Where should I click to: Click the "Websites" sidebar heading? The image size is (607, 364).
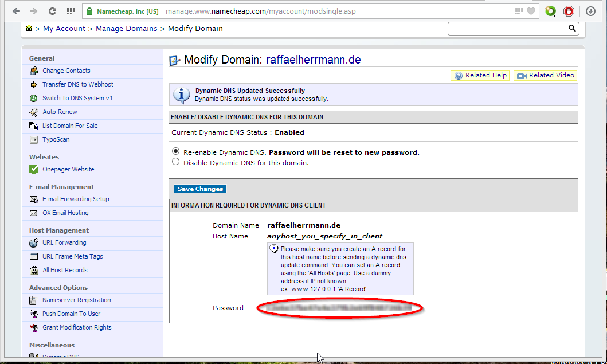pos(44,157)
